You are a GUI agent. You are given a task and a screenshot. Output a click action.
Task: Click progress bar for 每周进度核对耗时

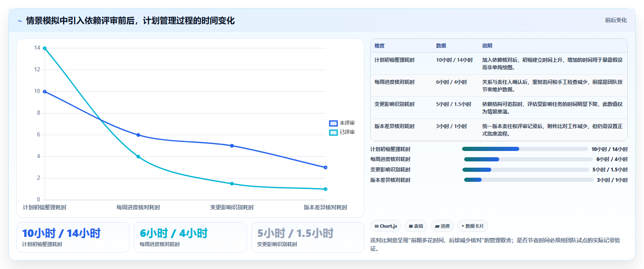click(528, 159)
